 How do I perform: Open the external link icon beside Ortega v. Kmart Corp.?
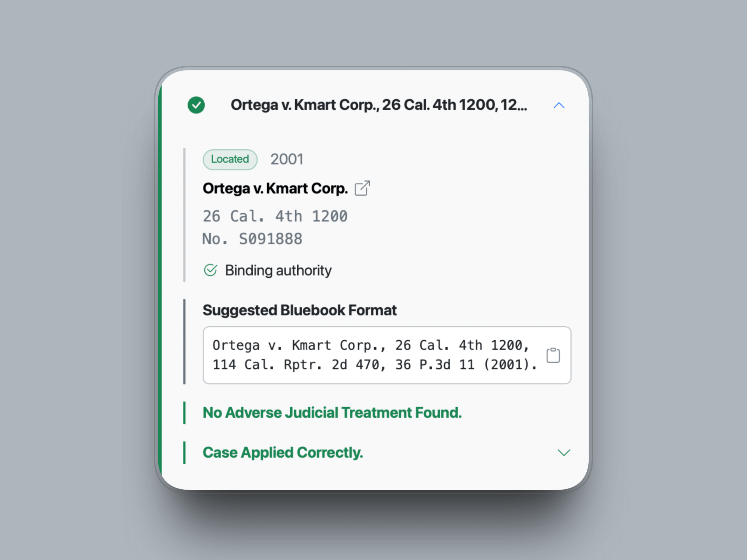click(x=362, y=188)
